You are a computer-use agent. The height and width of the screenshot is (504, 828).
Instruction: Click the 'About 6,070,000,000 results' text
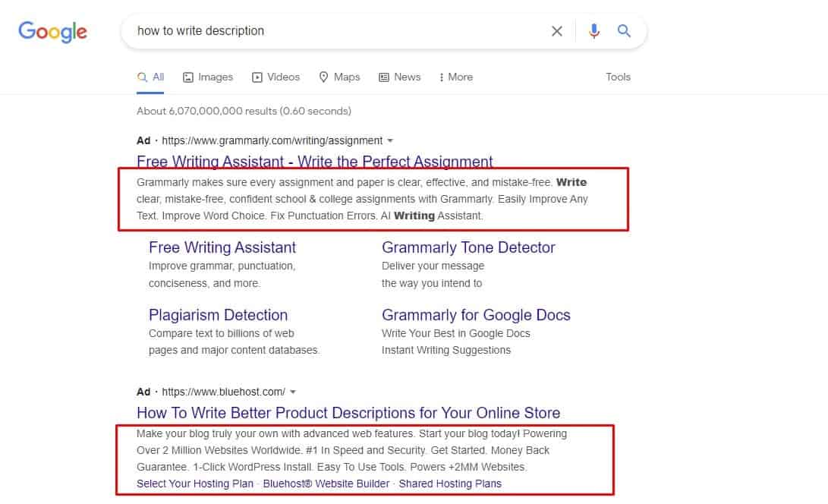pos(244,111)
